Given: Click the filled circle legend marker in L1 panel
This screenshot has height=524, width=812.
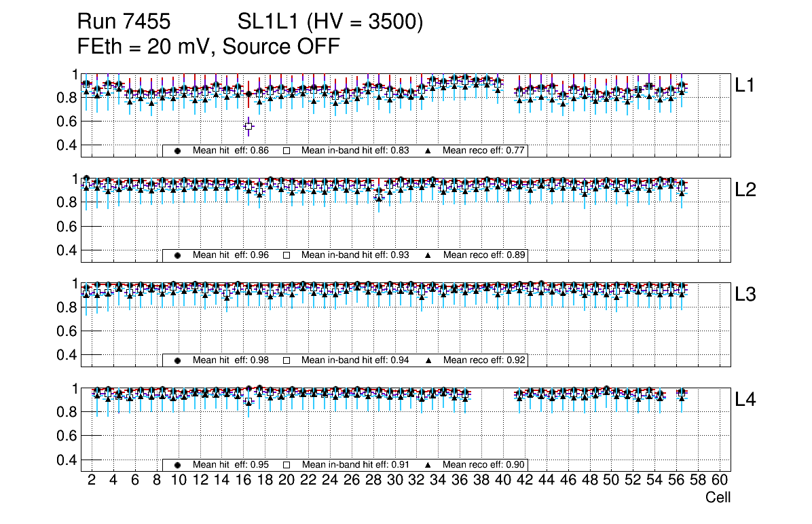Looking at the screenshot, I should click(178, 151).
